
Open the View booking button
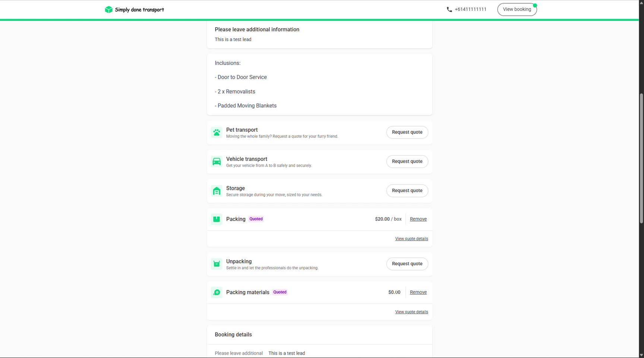point(517,9)
